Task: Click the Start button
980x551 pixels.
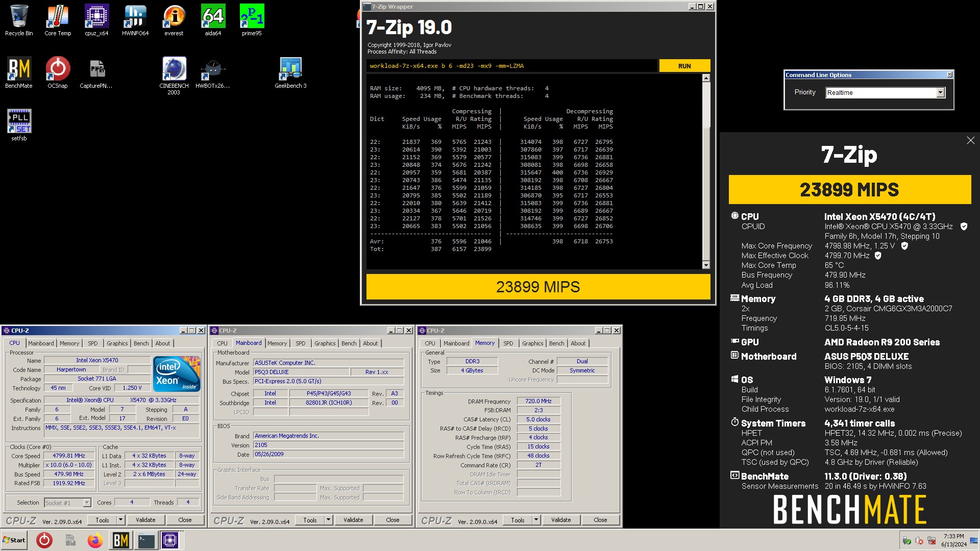Action: pyautogui.click(x=14, y=540)
